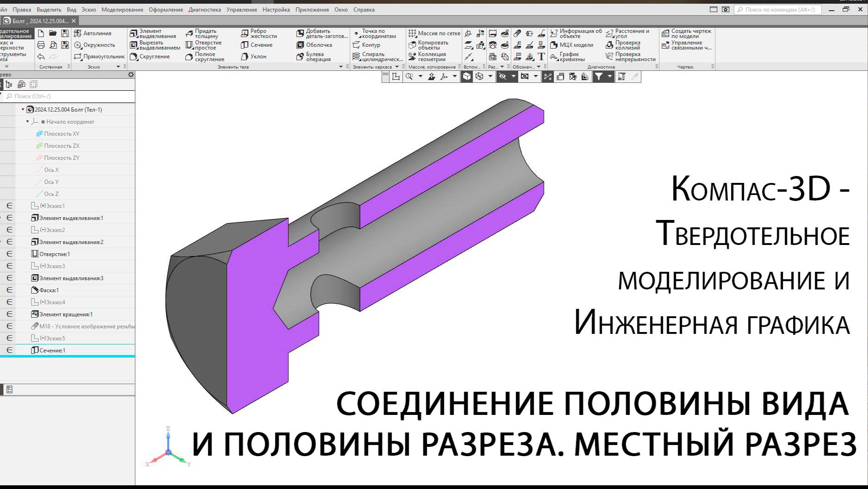Focus the Поиск по командам search box

coord(778,9)
